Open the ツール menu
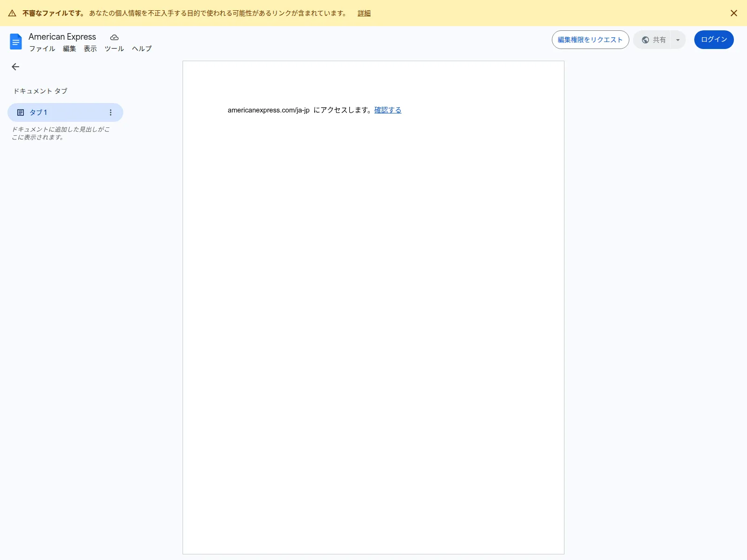 114,49
